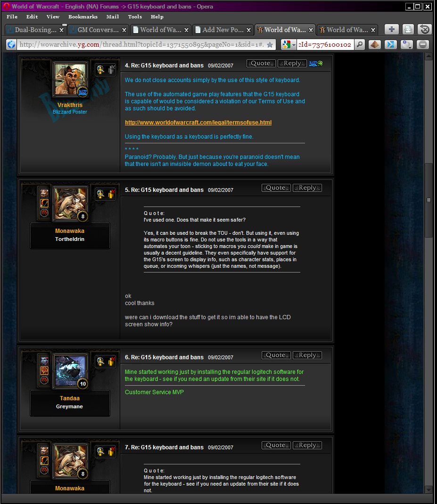
Task: Search posts icon on post 5 by Monawaka
Action: point(100,194)
